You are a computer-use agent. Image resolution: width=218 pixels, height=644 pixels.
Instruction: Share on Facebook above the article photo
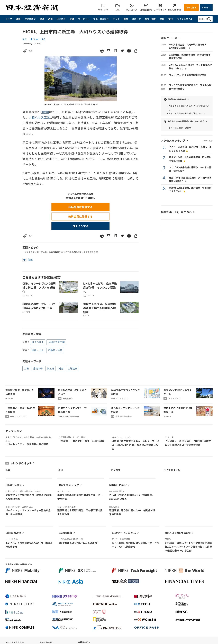click(129, 51)
